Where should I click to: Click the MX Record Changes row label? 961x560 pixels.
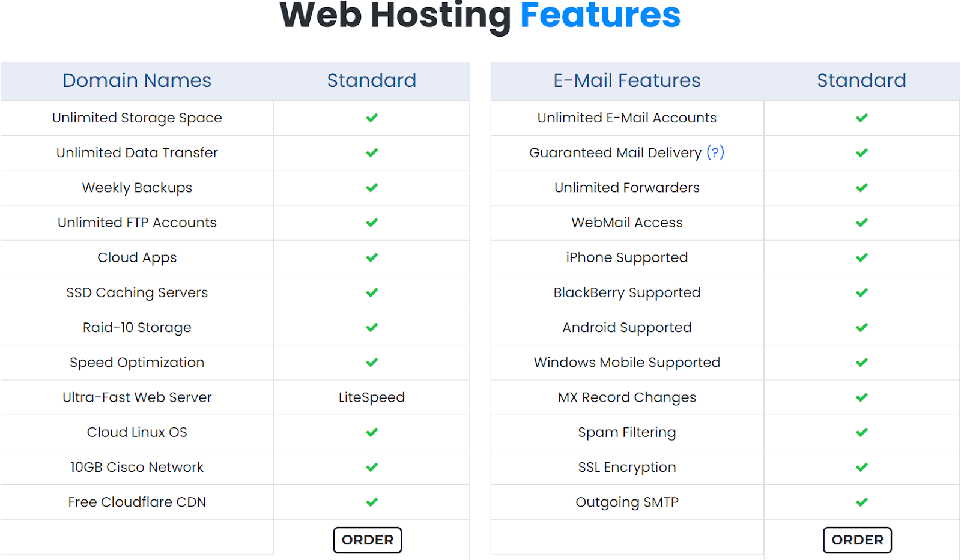626,397
